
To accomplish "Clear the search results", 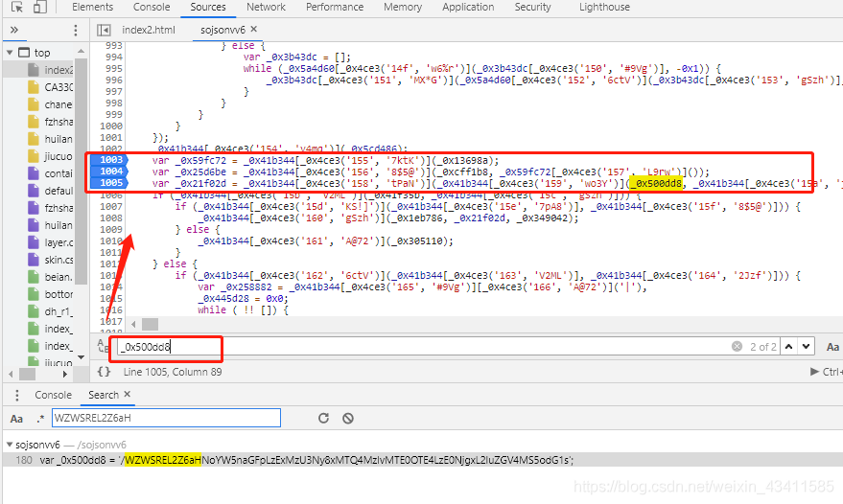I will coord(348,418).
